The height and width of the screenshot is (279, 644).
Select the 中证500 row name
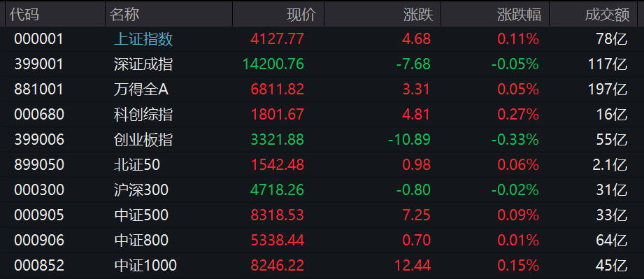tap(141, 215)
